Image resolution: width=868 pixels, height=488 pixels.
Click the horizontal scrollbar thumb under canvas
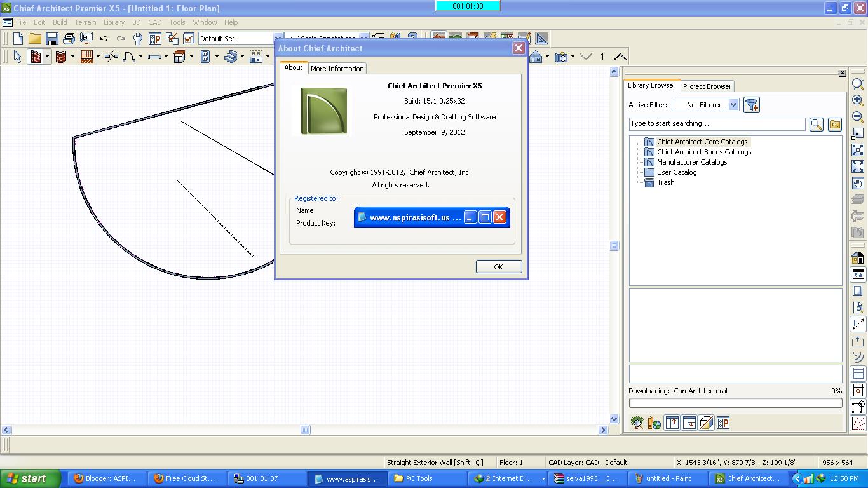306,430
